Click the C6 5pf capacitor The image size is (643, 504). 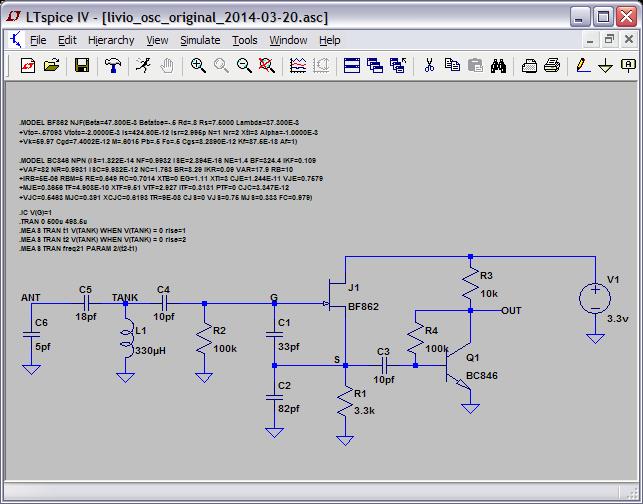(x=31, y=334)
